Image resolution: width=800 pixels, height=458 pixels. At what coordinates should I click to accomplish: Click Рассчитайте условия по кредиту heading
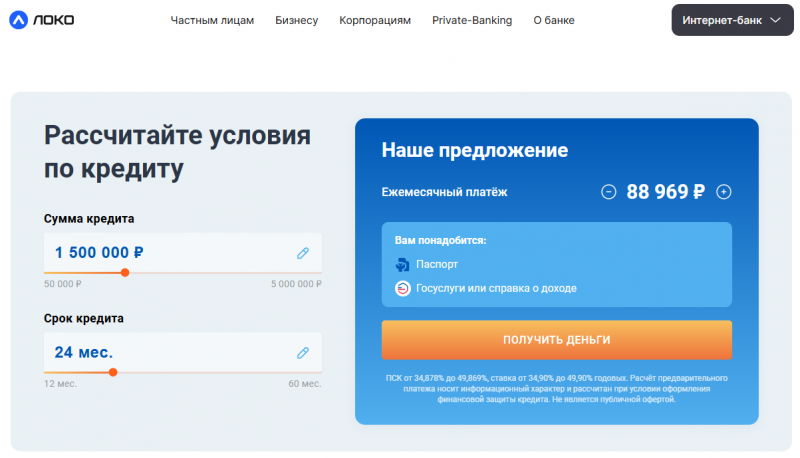(177, 152)
